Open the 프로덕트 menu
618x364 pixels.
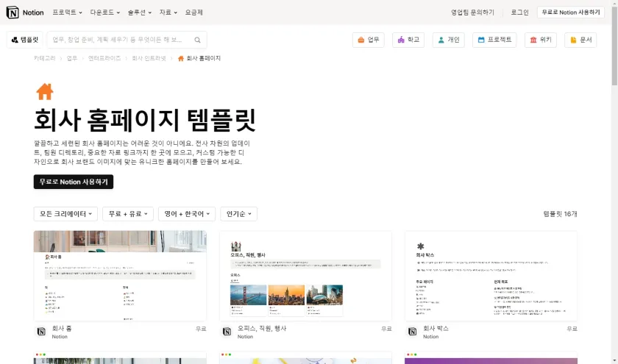coord(68,13)
